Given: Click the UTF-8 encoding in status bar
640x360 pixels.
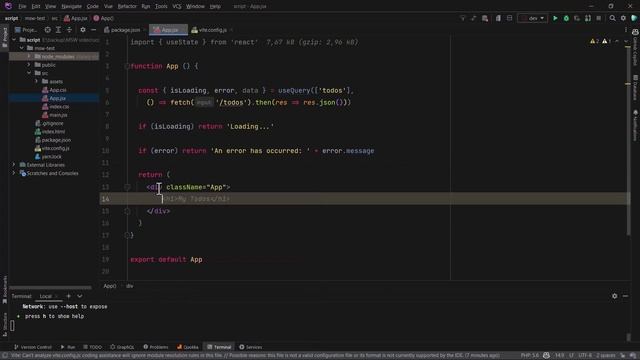Looking at the screenshot, I should (584, 356).
